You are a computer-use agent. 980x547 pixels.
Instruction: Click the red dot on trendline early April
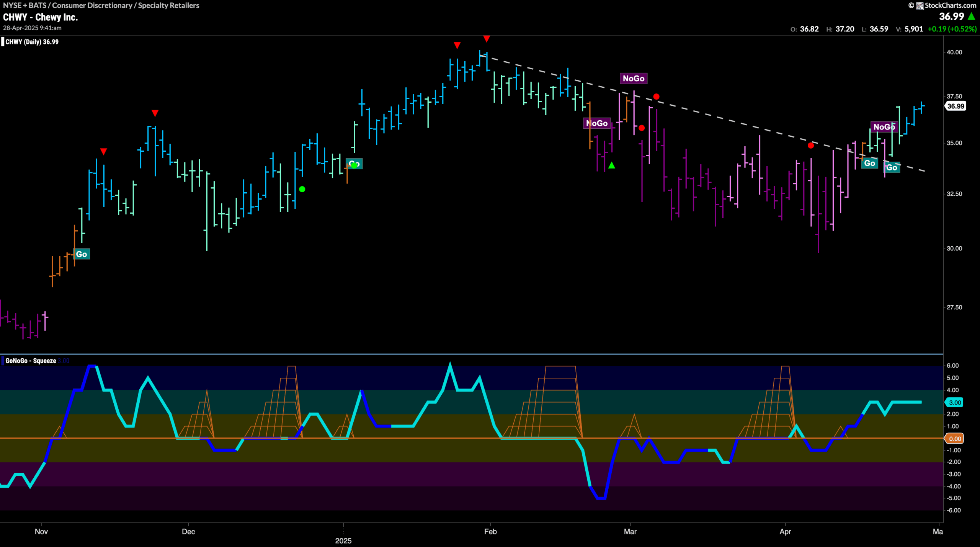810,146
